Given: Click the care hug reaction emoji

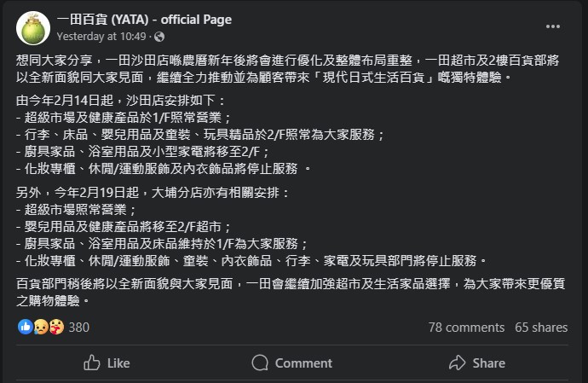Looking at the screenshot, I should tap(55, 327).
